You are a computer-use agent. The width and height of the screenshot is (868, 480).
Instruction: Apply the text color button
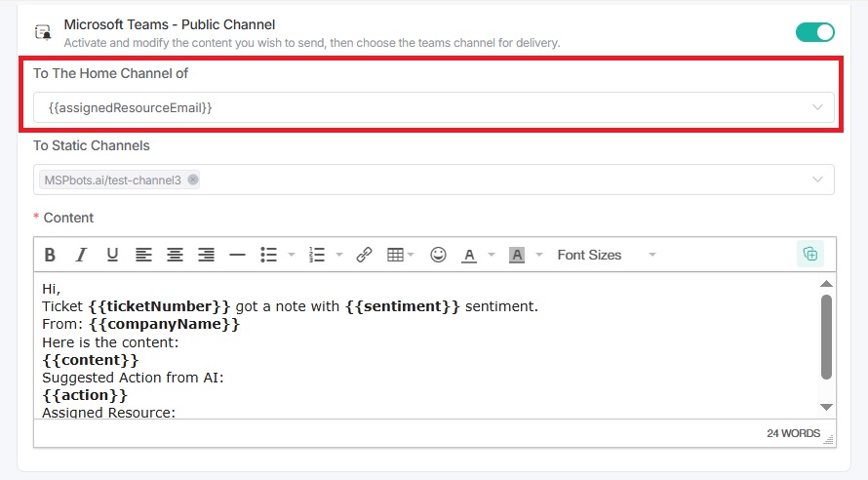pos(469,255)
